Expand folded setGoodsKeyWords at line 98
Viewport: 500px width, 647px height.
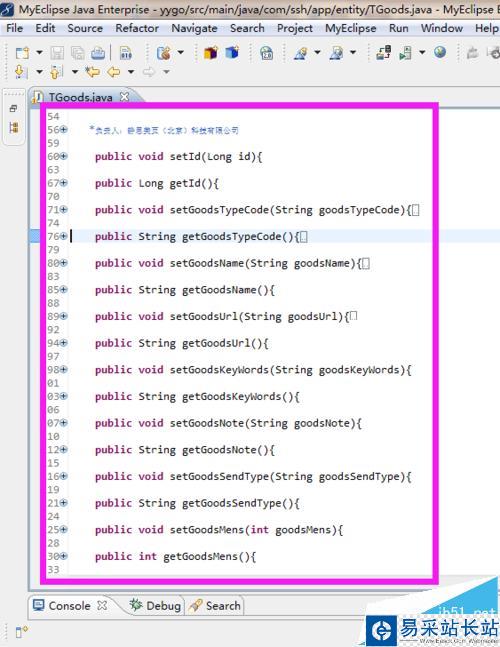point(64,369)
